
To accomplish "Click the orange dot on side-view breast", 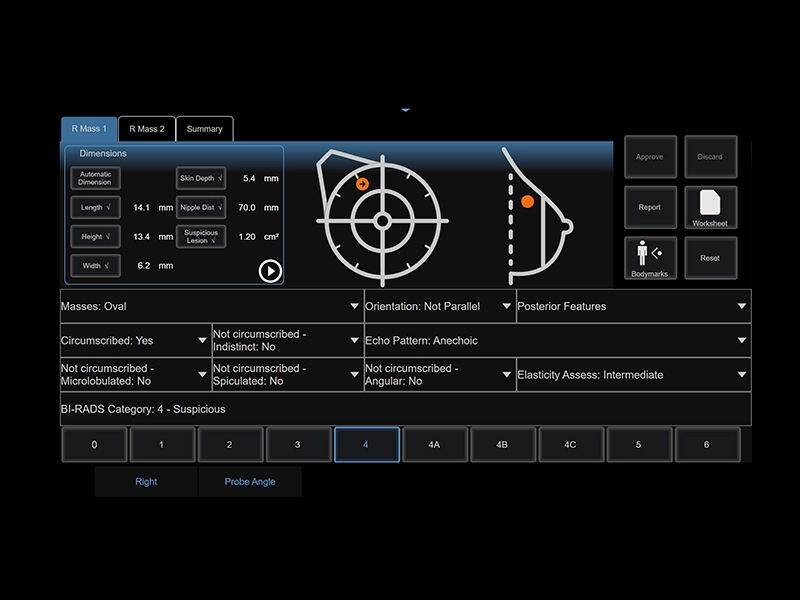I will [x=527, y=201].
